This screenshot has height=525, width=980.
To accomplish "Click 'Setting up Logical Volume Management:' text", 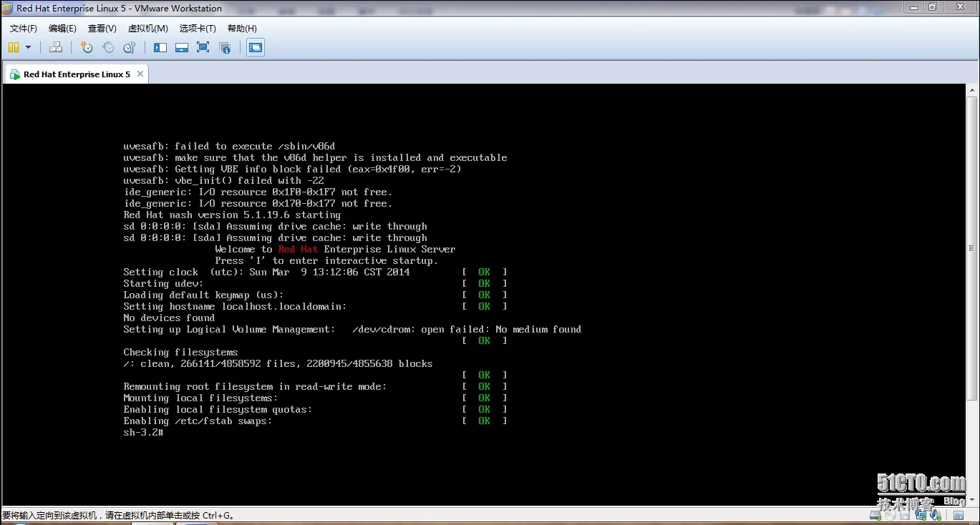I will (x=229, y=329).
